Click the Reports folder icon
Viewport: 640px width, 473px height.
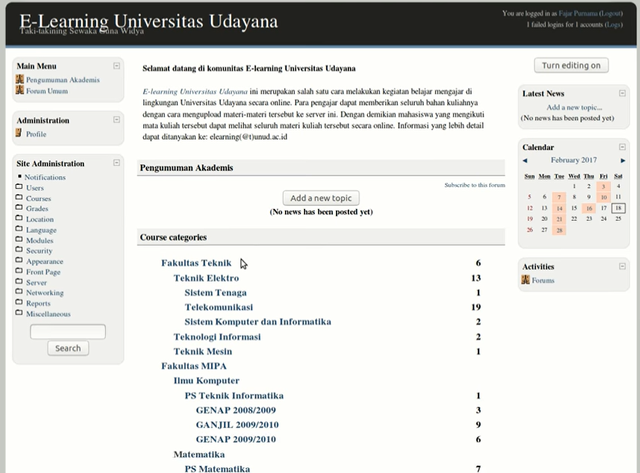(x=19, y=302)
